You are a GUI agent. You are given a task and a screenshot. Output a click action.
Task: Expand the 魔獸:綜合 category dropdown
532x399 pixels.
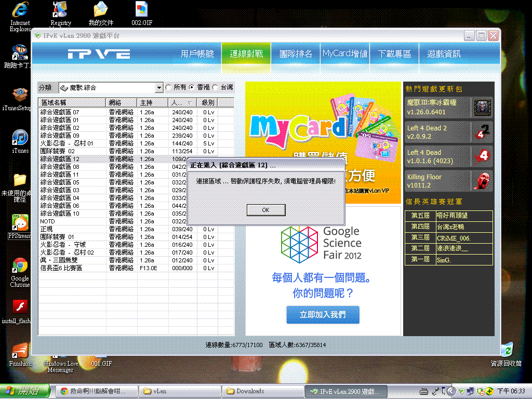(159, 88)
